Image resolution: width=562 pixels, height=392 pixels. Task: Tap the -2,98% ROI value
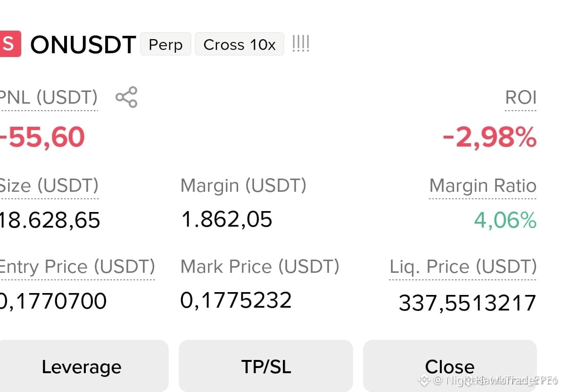point(489,137)
